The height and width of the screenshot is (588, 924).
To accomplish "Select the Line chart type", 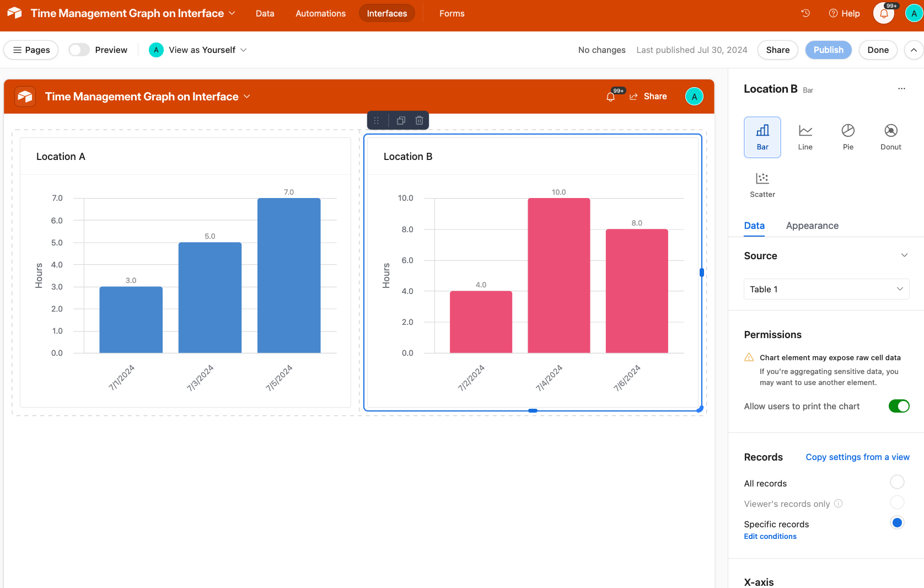I will point(805,137).
